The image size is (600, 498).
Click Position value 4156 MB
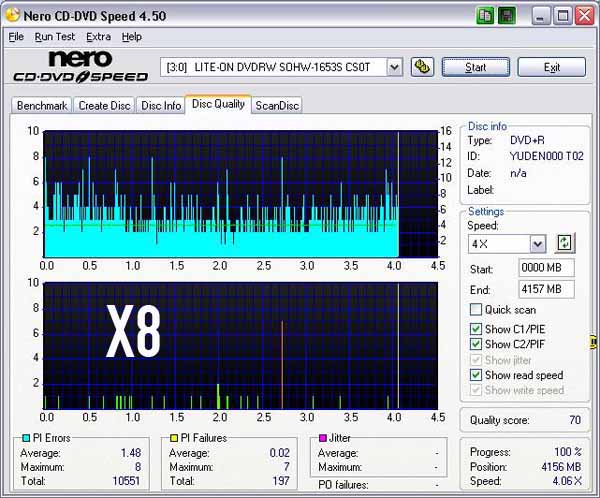pyautogui.click(x=561, y=467)
